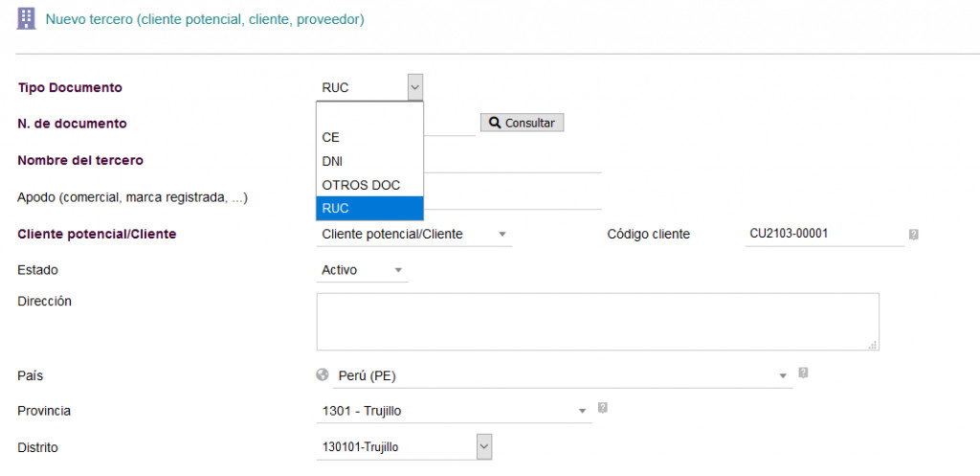
Task: Click the globe icon in the País field
Action: point(323,375)
